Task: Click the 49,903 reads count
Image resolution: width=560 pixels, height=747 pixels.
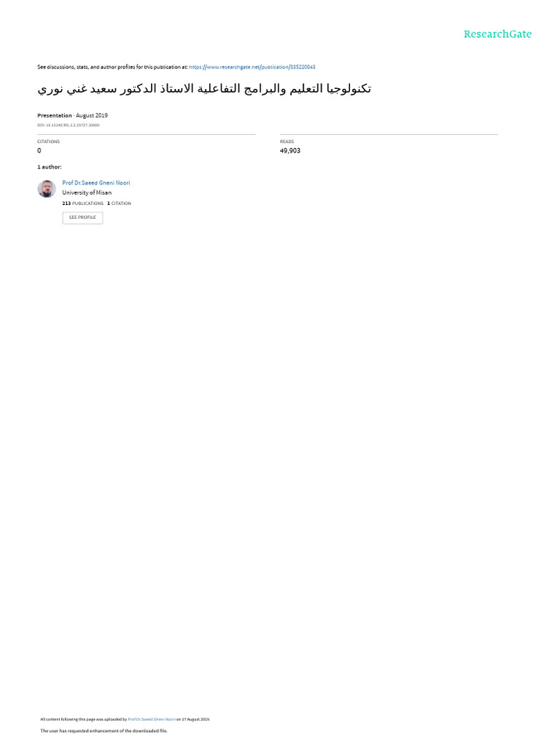Action: [290, 151]
